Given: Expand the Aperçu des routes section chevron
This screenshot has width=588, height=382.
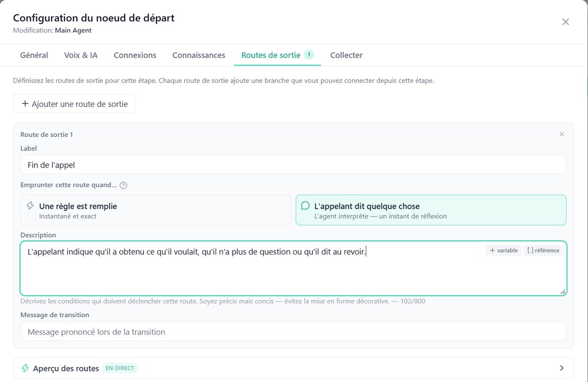Looking at the screenshot, I should (x=562, y=368).
